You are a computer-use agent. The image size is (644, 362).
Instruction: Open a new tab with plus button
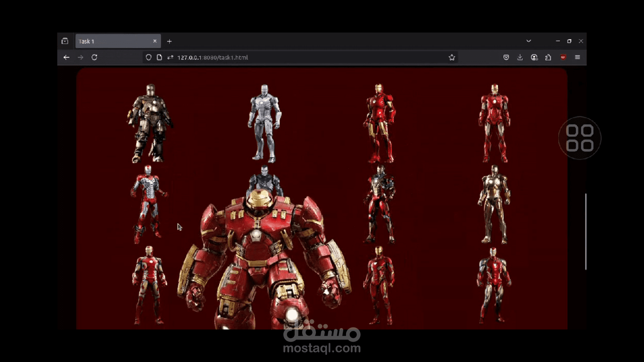[x=169, y=41]
